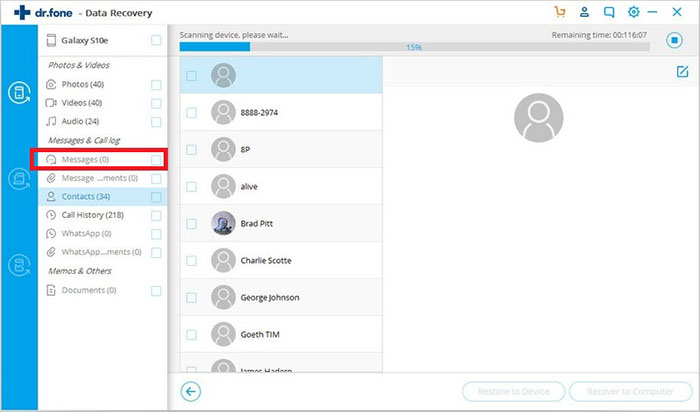Check the Documents (0) checkbox
Image resolution: width=700 pixels, height=412 pixels.
pos(156,291)
